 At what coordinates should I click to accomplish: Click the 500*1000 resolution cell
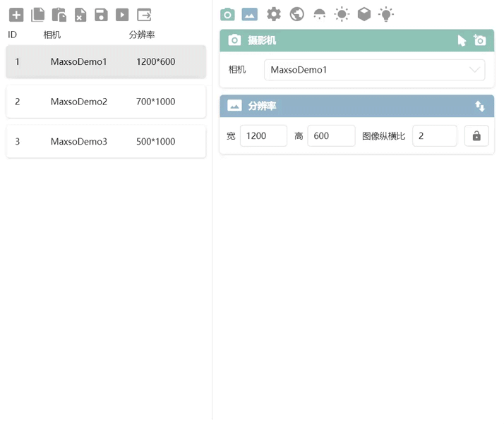155,141
